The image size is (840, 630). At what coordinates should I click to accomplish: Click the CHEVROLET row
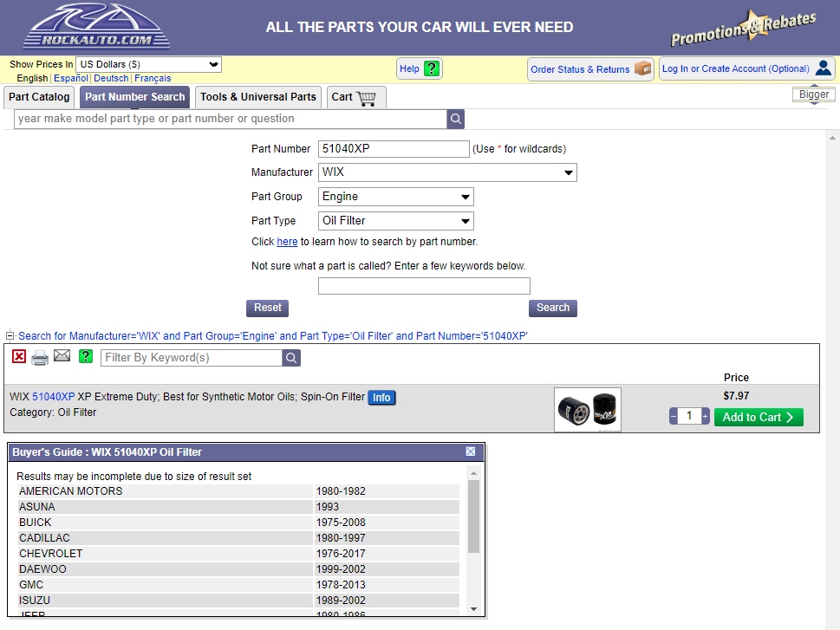238,554
